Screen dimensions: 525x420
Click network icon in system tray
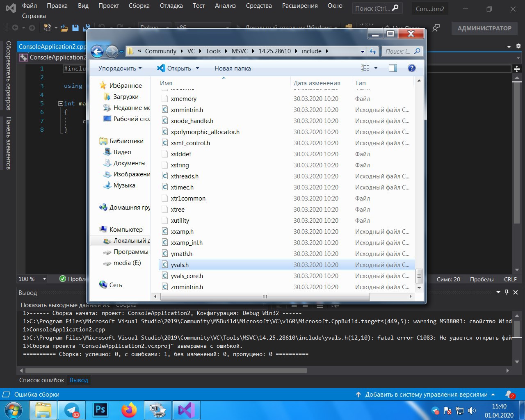point(460,410)
